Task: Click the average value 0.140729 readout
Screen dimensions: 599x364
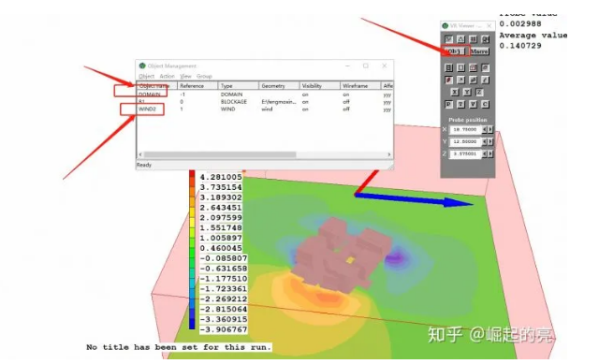Action: point(520,46)
